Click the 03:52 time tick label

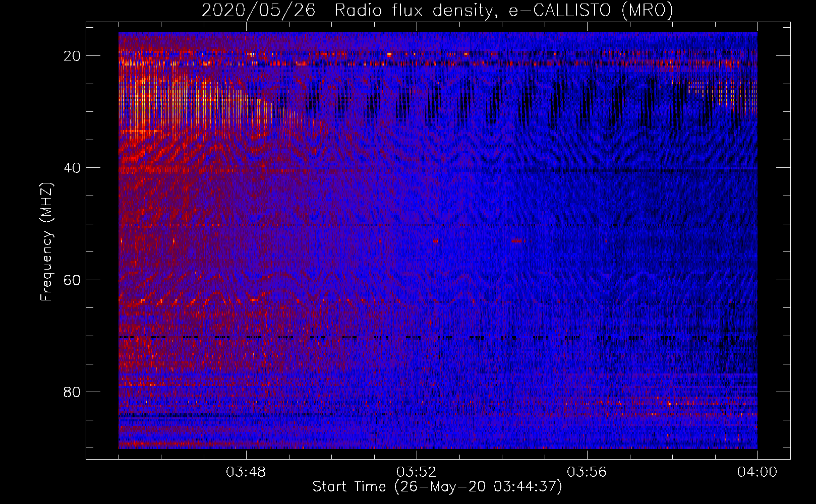point(417,472)
